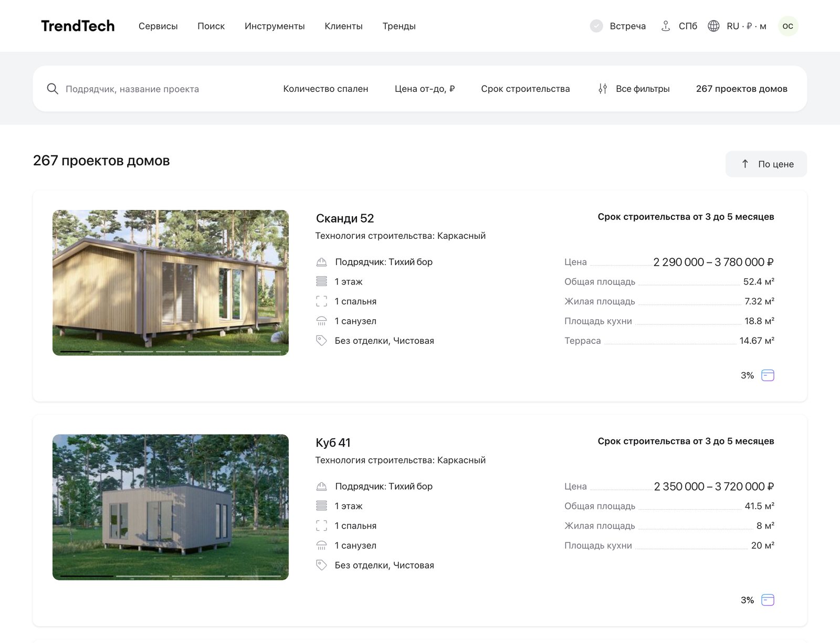
Task: Open the Сервисы menu
Action: point(158,26)
